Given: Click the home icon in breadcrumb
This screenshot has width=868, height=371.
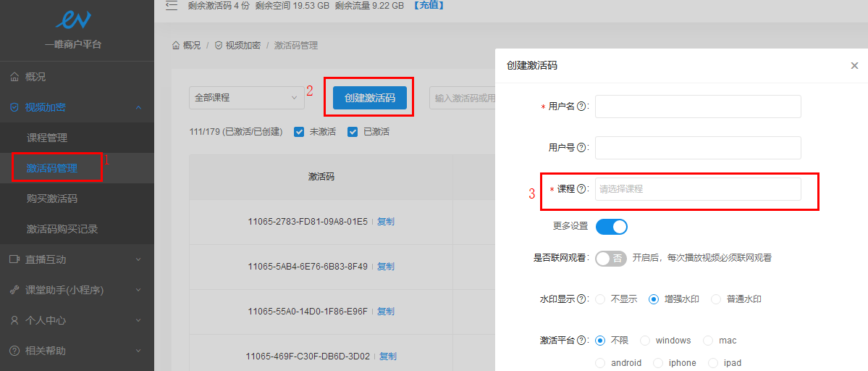Looking at the screenshot, I should click(176, 46).
